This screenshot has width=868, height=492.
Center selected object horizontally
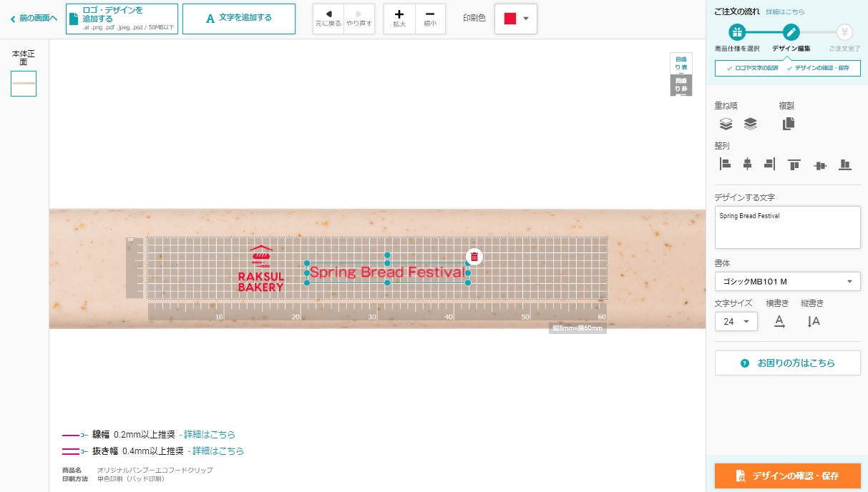pyautogui.click(x=747, y=164)
